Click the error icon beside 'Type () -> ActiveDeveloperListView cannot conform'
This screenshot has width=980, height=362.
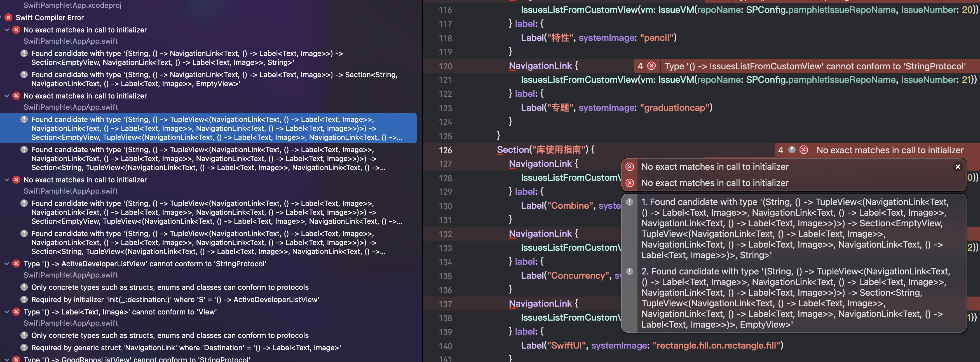click(x=16, y=264)
